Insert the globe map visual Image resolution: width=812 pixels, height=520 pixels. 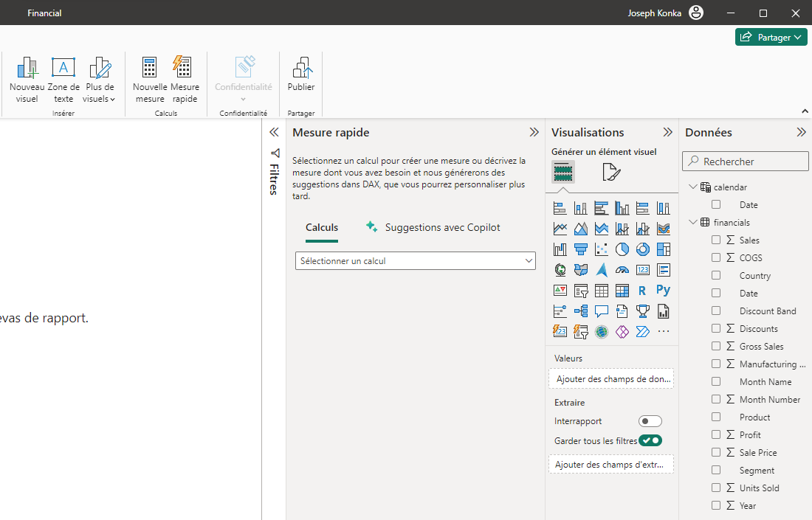tap(560, 269)
